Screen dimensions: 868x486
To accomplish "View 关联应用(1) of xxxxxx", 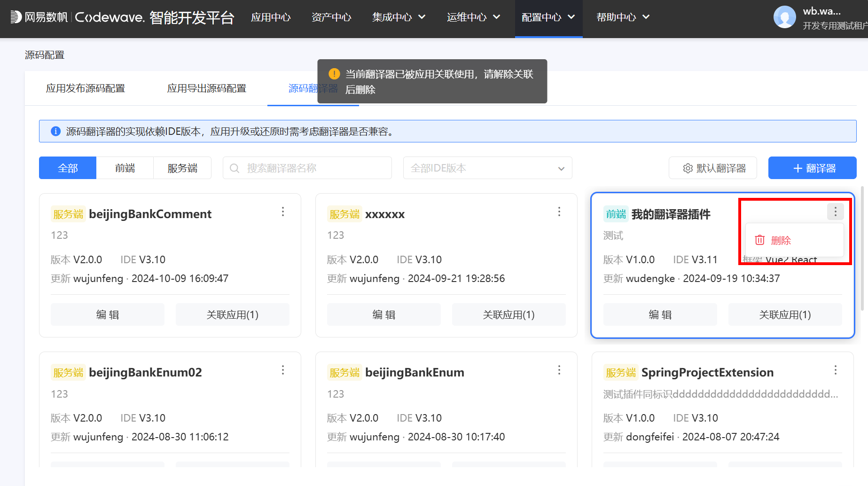I will (x=509, y=314).
